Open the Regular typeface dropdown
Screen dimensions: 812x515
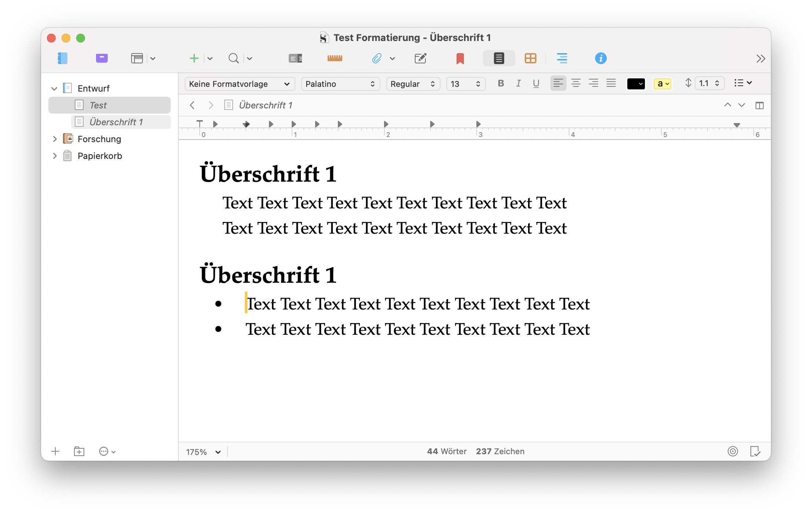(x=413, y=84)
